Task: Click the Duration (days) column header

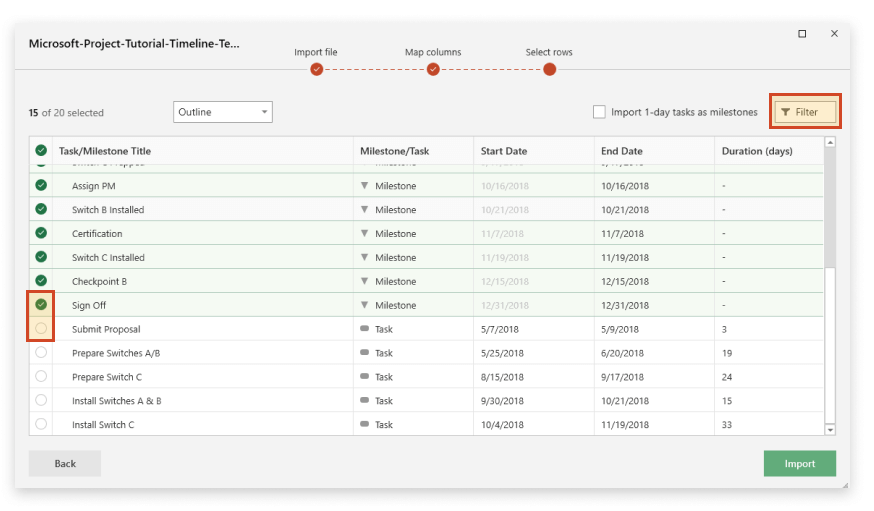Action: (x=757, y=151)
